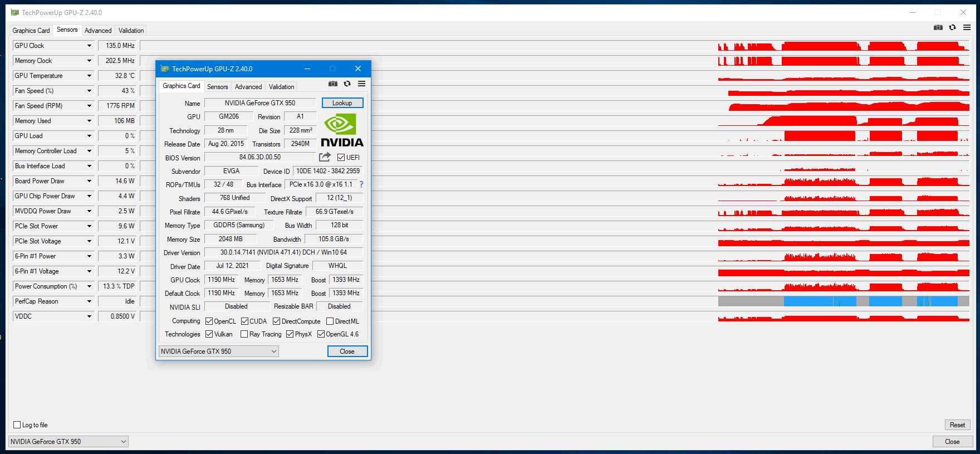The height and width of the screenshot is (454, 980).
Task: Click the Power Consumption value 13.3 % TDP
Action: pos(117,286)
